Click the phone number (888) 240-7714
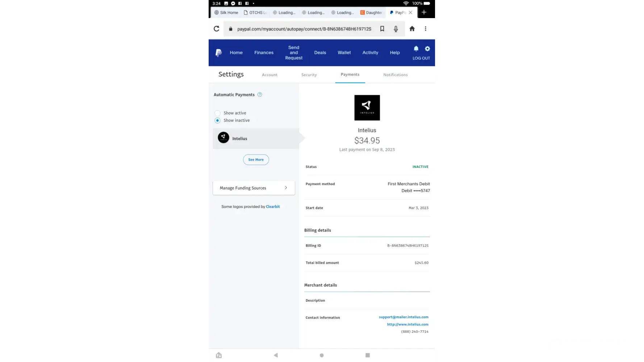The width and height of the screenshot is (644, 362). pos(415,332)
